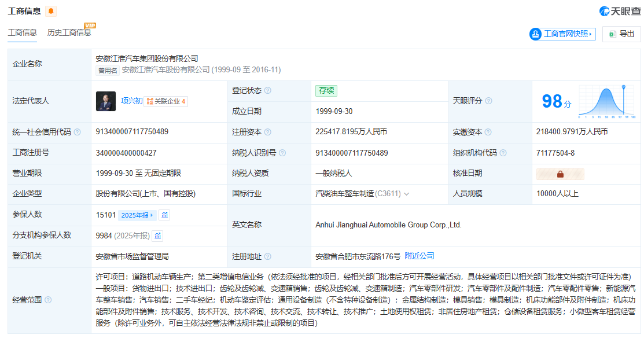Click help icon beside 组织机构代码

pyautogui.click(x=503, y=153)
